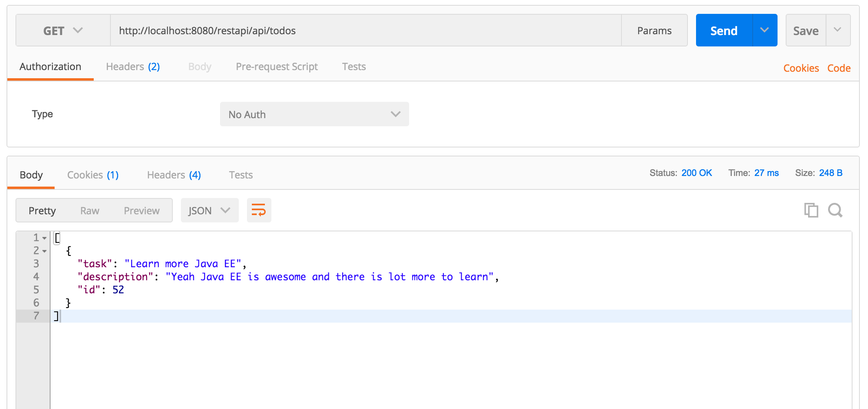Click the 248 B size value
The height and width of the screenshot is (409, 868).
(831, 173)
